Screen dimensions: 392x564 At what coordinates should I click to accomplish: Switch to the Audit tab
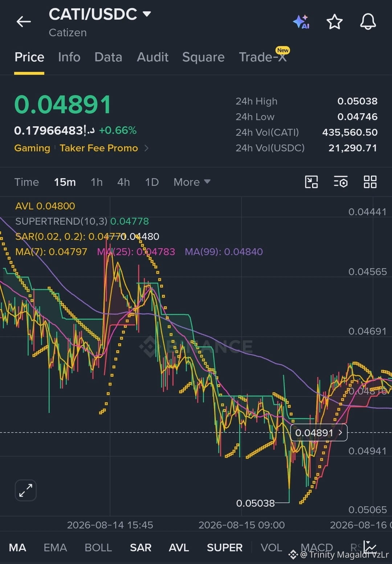(x=153, y=57)
